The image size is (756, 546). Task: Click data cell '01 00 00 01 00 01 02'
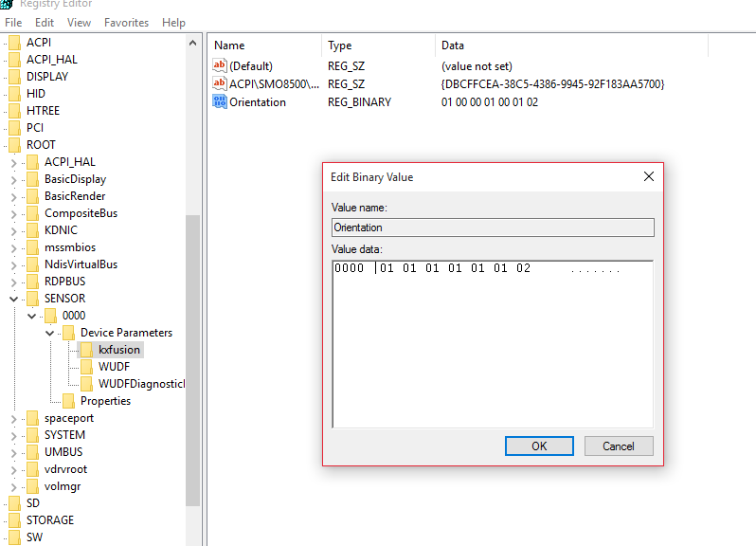490,102
